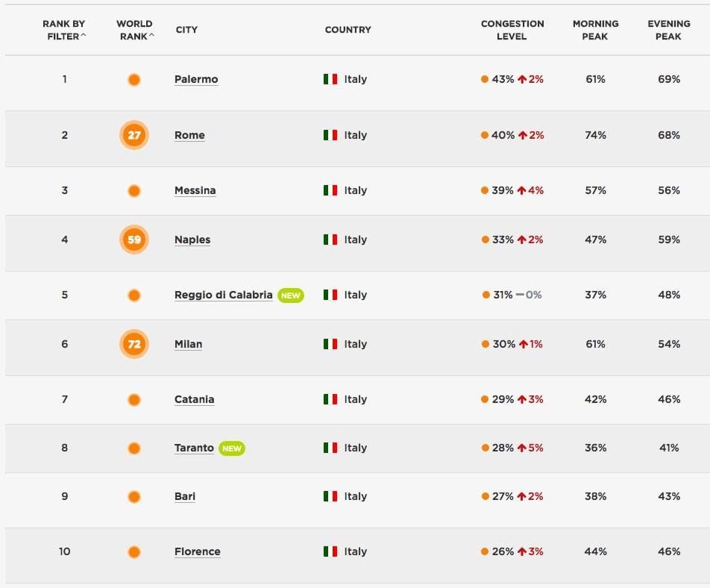Viewport: 710px width, 588px height.
Task: Open the Palermo city link
Action: (x=196, y=79)
